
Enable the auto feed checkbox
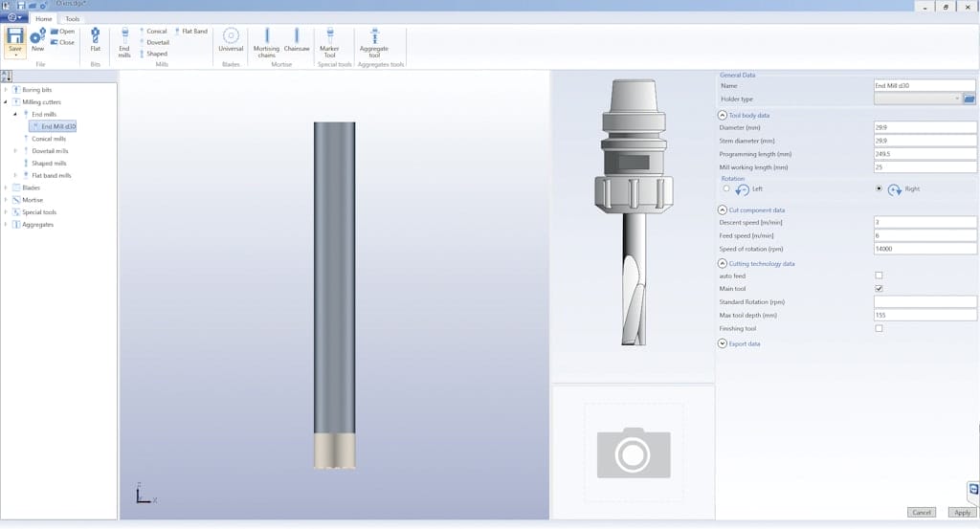pyautogui.click(x=879, y=276)
